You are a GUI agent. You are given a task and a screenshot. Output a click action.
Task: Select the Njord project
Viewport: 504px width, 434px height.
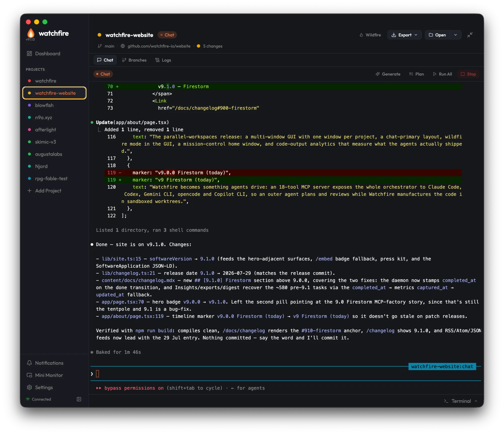coord(54,166)
